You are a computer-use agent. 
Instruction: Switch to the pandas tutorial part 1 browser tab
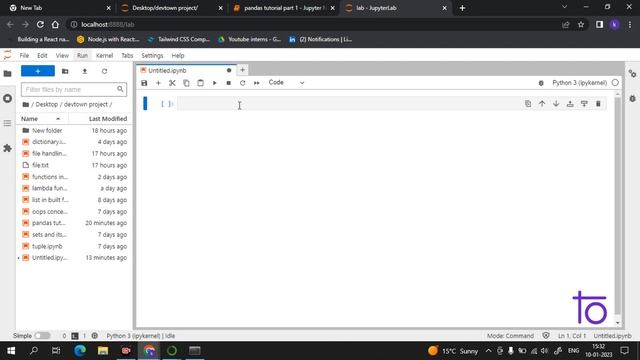[x=284, y=8]
